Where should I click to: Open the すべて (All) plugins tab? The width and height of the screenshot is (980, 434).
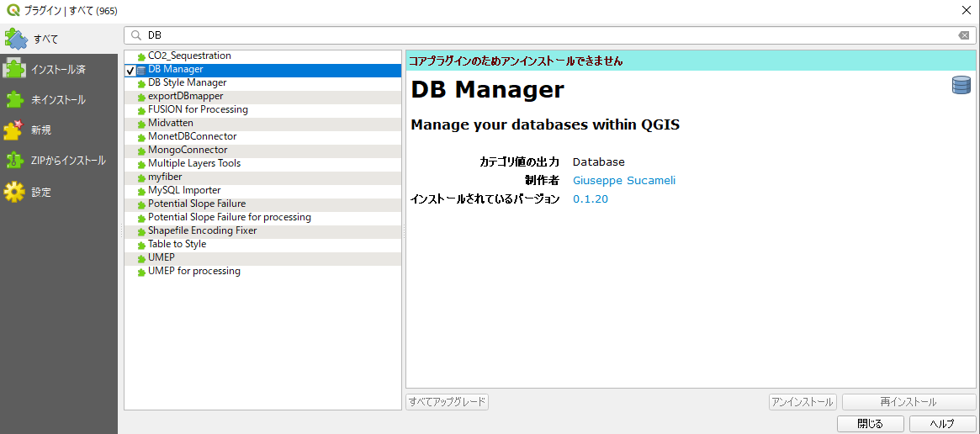click(46, 39)
